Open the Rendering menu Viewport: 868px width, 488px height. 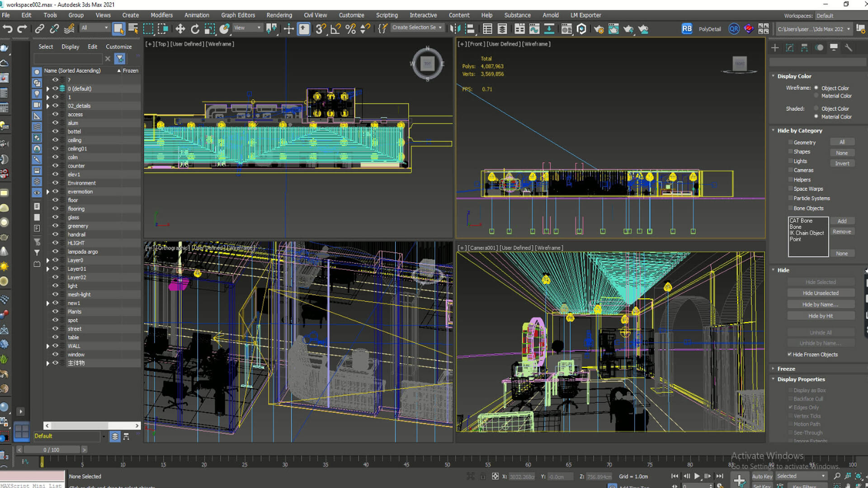[x=279, y=15]
